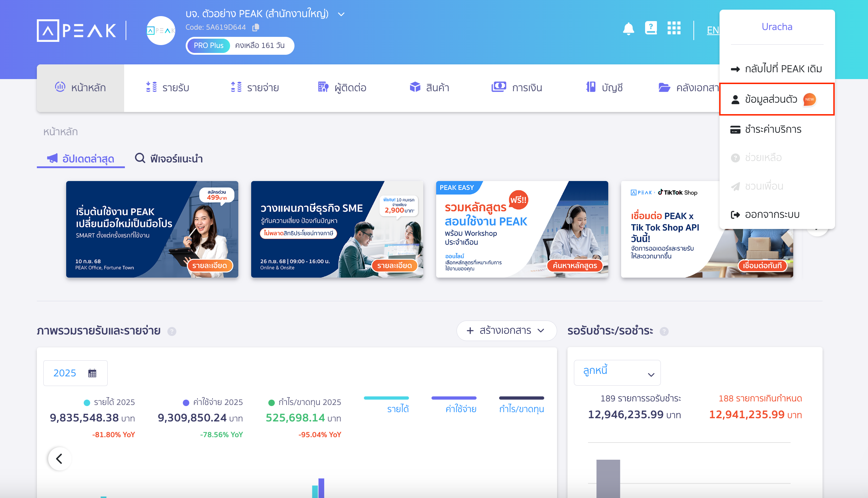Viewport: 868px width, 498px height.
Task: Click help icon beside ภาพรวมรายรับและรายจ่าย
Action: [172, 331]
